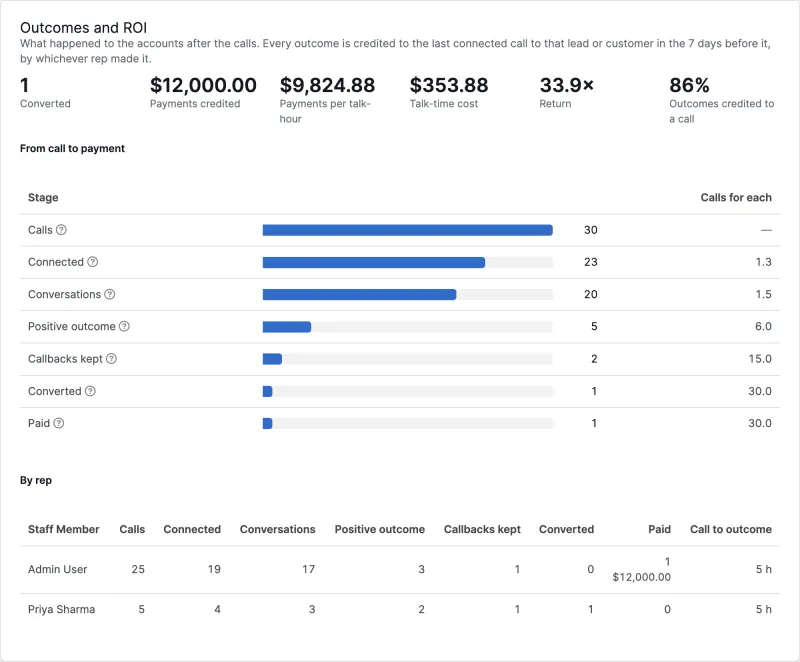This screenshot has height=662, width=800.
Task: Click the $353.88 Talk-time cost value
Action: tap(449, 85)
